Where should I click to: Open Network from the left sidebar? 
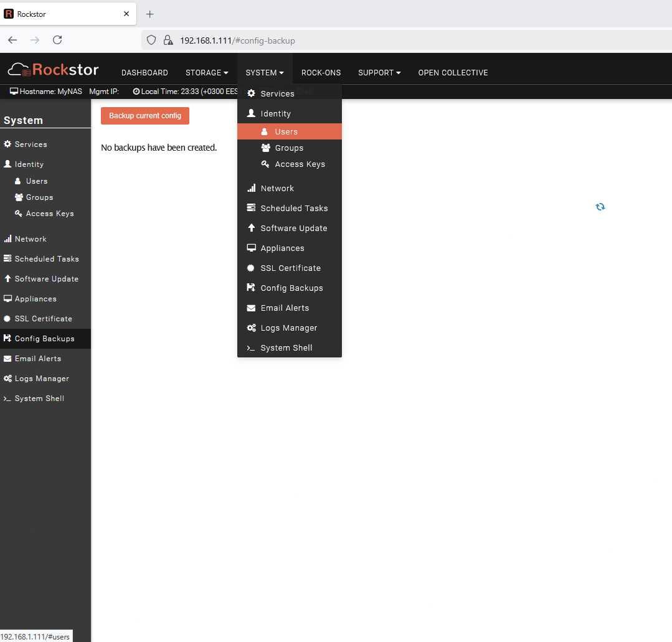[x=45, y=238]
